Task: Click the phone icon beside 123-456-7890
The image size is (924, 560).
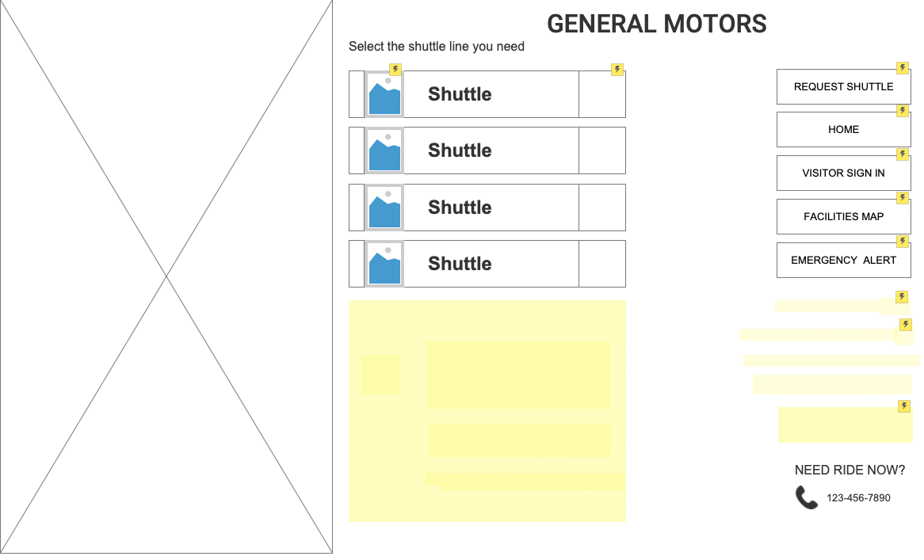Action: 806,497
